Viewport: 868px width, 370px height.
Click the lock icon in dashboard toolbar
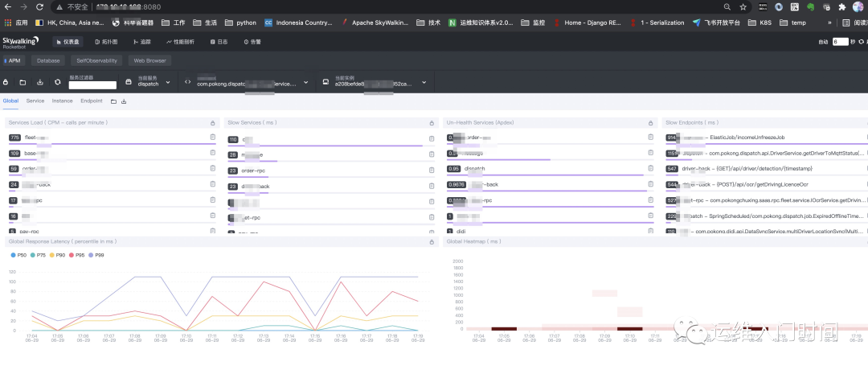(x=6, y=82)
